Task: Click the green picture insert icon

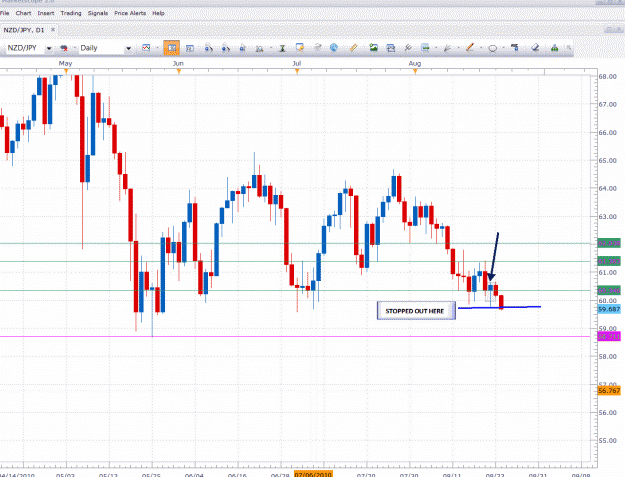Action: pyautogui.click(x=373, y=48)
